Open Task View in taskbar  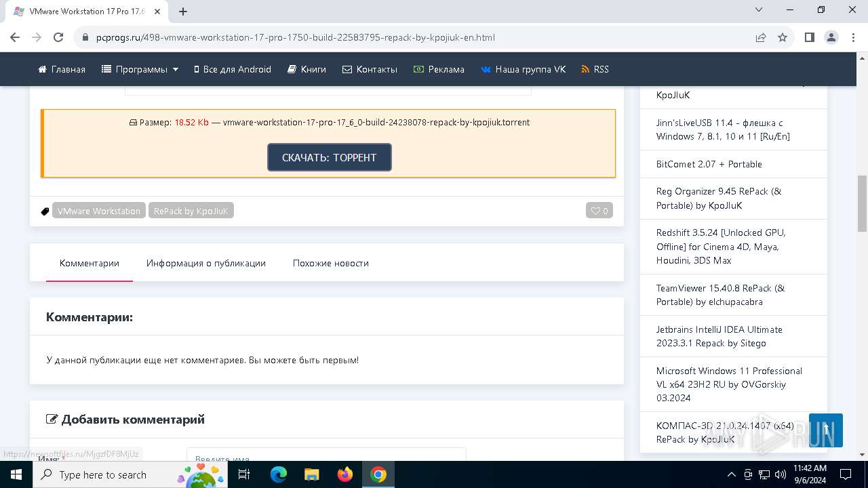244,474
